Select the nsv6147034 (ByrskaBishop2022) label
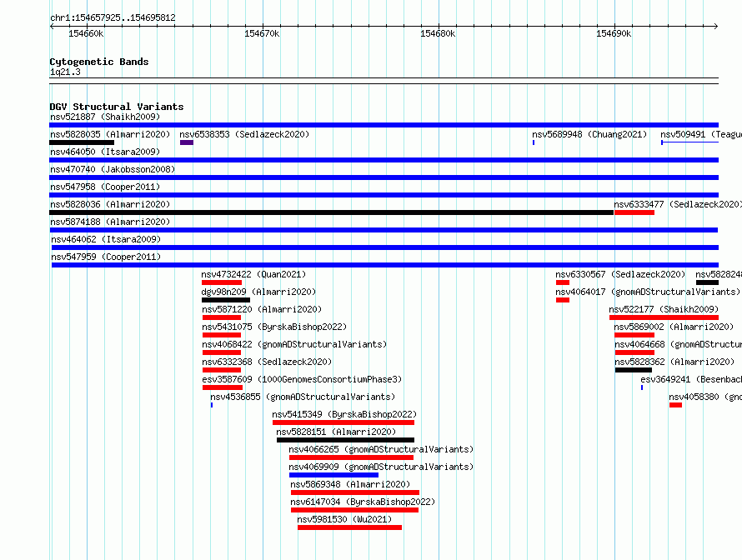The height and width of the screenshot is (560, 742). 363,502
